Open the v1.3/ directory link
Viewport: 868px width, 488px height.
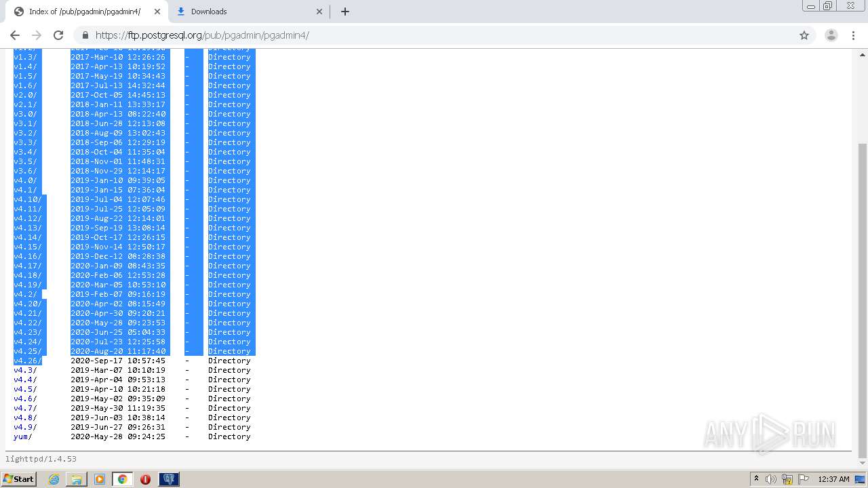(25, 57)
